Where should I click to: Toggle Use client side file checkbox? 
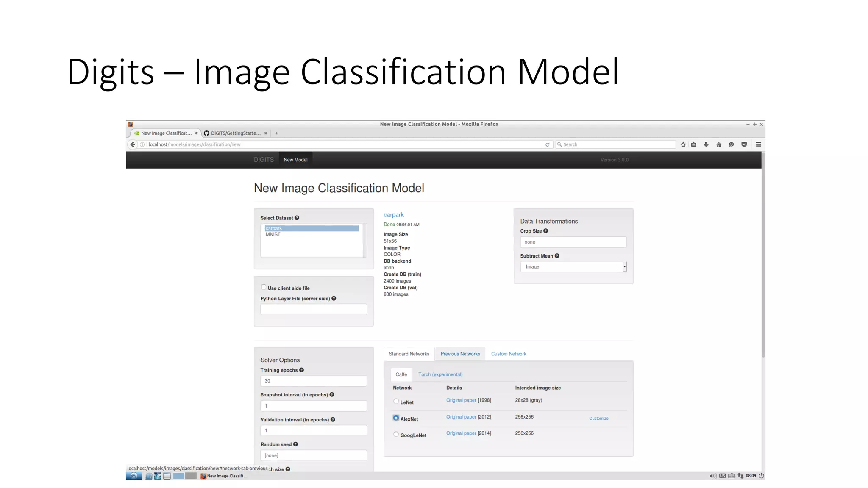(263, 287)
